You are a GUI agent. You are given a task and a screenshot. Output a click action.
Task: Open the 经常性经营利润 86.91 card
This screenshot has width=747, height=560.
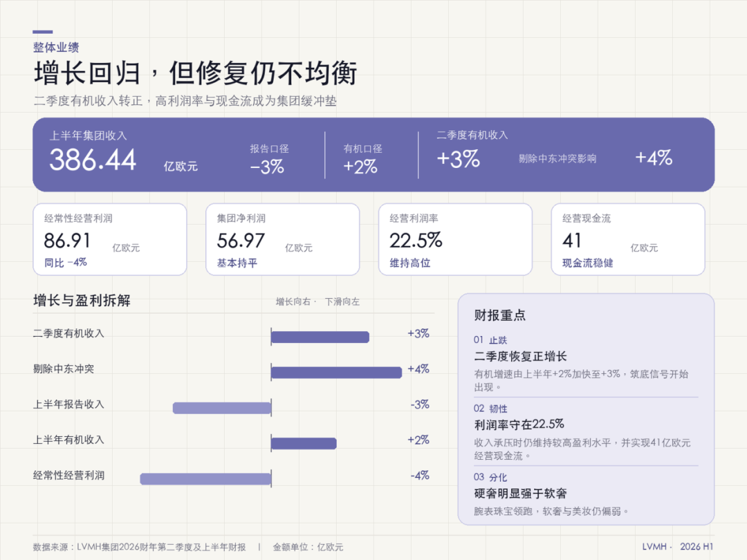tap(109, 239)
